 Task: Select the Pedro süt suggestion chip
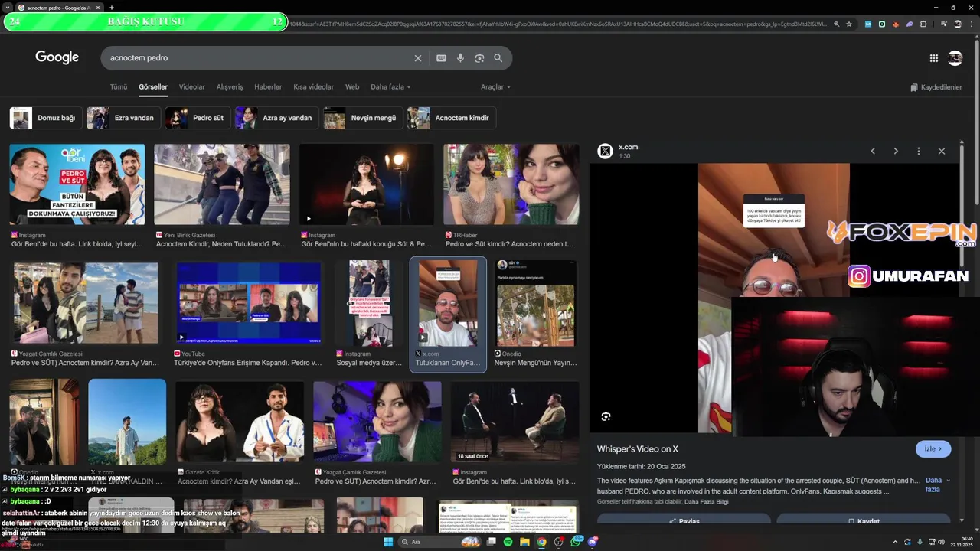(x=198, y=118)
